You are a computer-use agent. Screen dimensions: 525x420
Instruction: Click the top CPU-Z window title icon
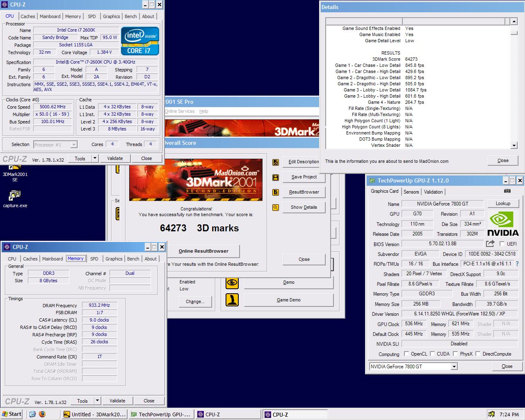[5, 5]
